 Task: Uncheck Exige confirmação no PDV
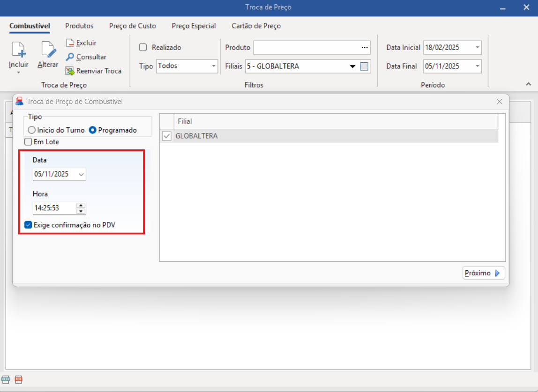tap(28, 225)
